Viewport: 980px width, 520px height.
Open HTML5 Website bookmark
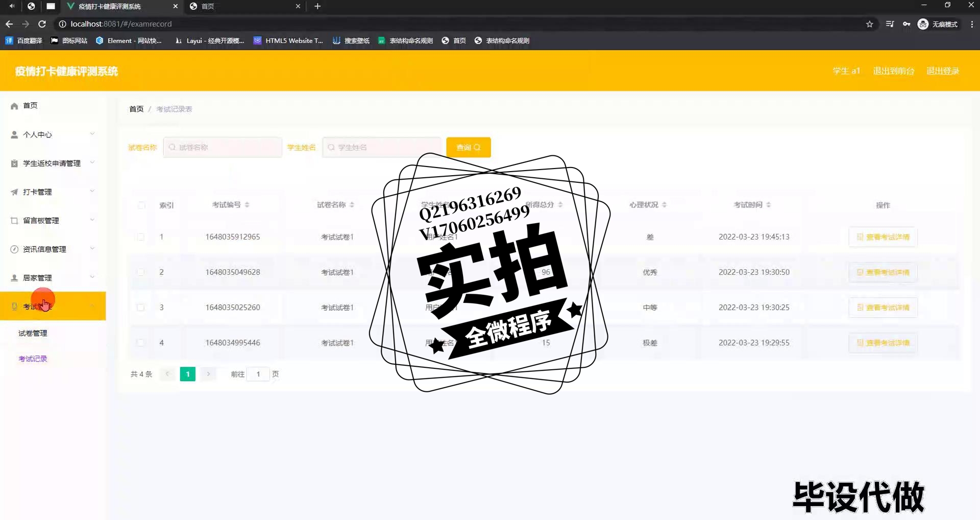[288, 40]
